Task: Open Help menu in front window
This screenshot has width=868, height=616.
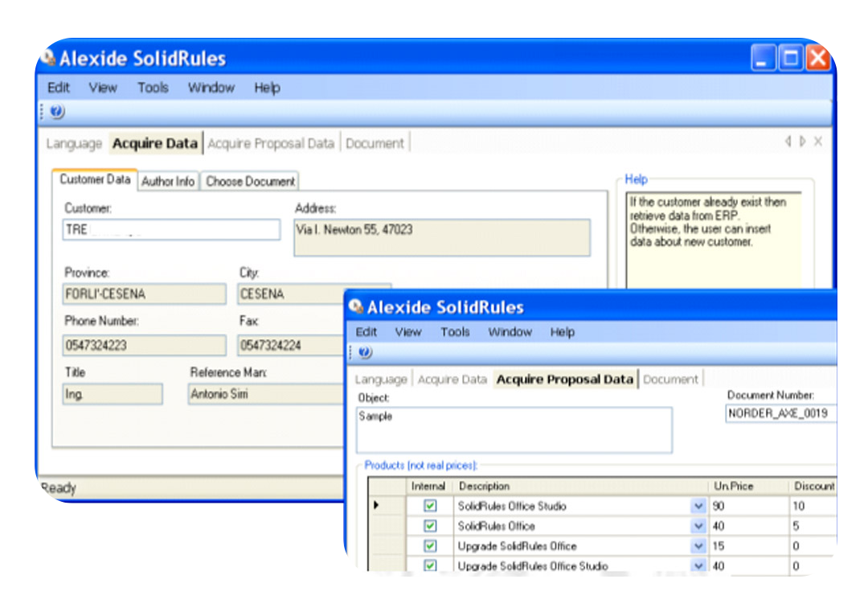Action: [x=562, y=332]
